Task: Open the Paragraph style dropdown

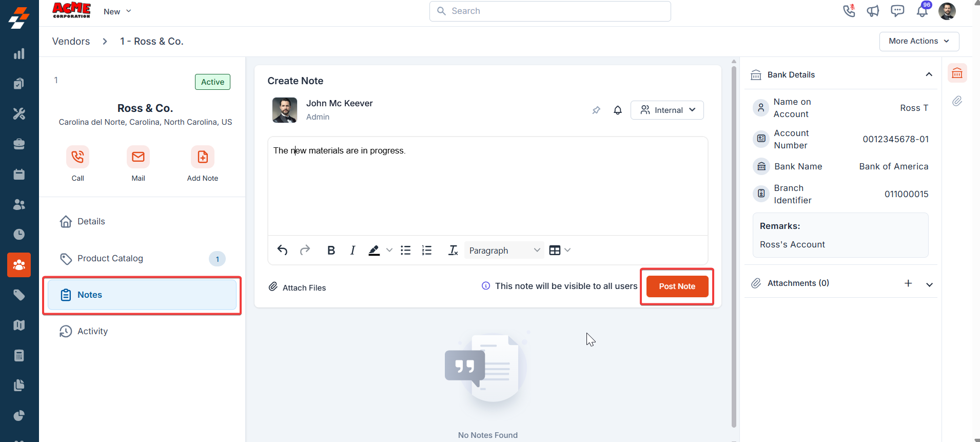Action: point(504,250)
